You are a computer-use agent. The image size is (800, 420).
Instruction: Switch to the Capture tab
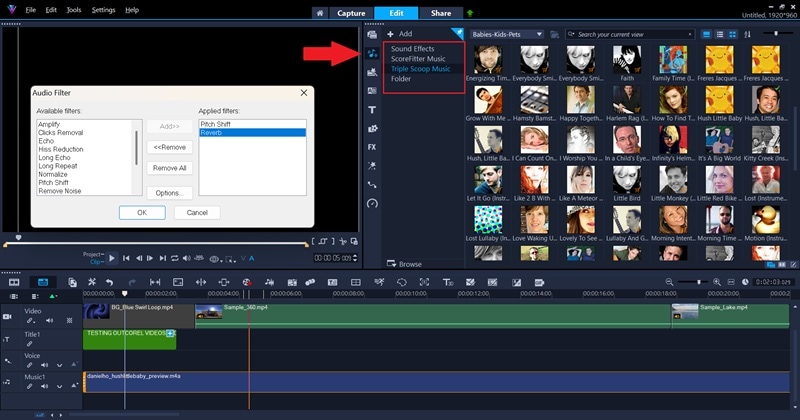351,13
